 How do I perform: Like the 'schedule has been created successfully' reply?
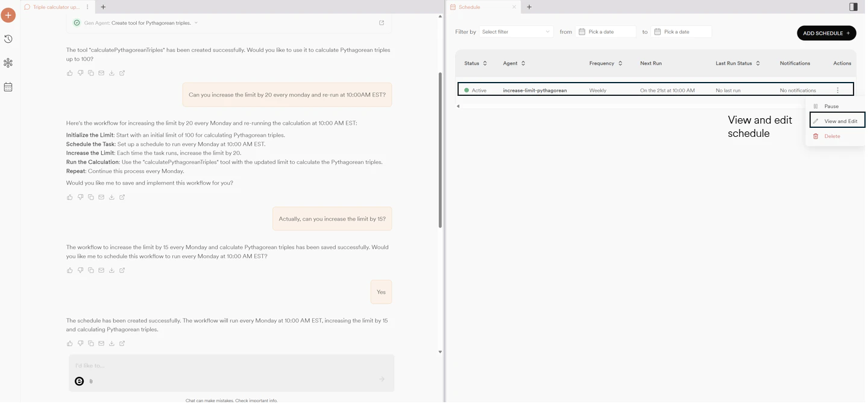[x=70, y=344]
